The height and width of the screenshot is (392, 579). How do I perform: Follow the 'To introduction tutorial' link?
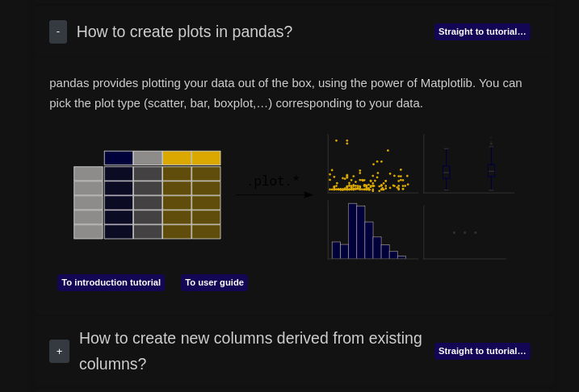(x=111, y=282)
